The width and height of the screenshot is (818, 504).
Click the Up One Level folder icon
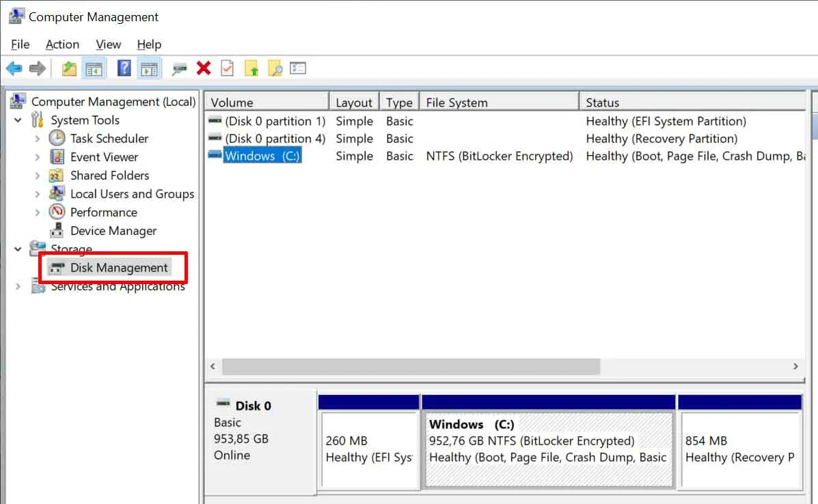click(69, 68)
